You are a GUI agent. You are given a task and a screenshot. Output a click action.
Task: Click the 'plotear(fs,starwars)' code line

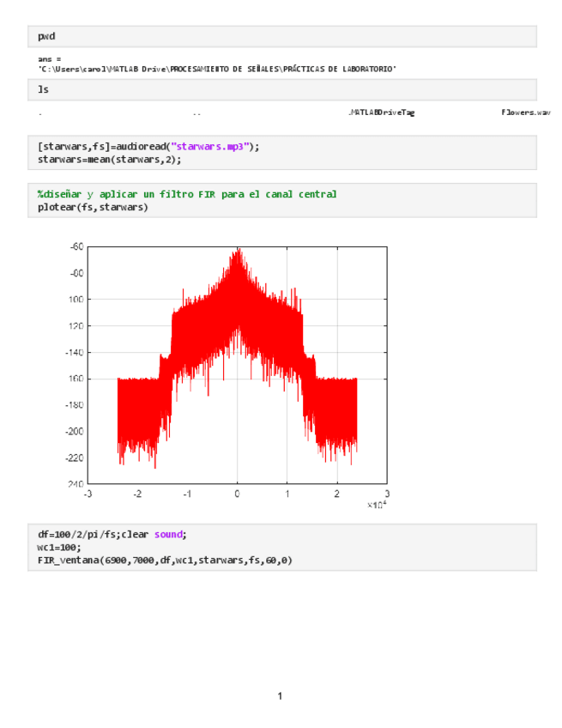pyautogui.click(x=93, y=207)
